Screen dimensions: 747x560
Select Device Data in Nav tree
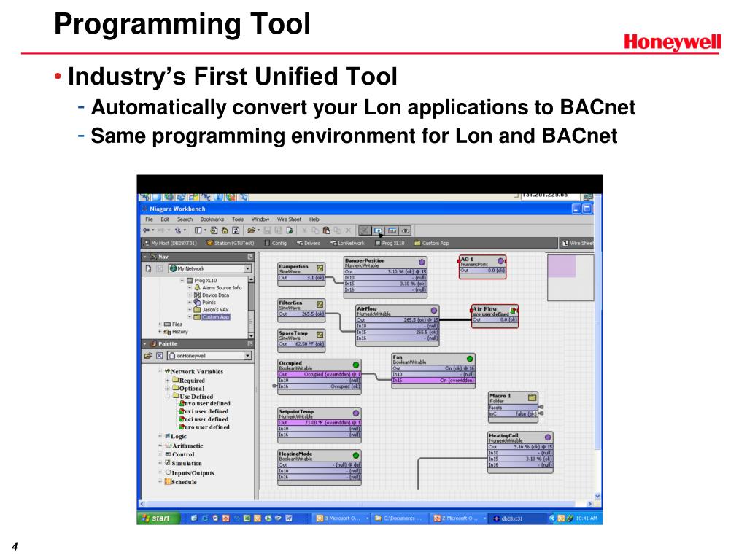pyautogui.click(x=211, y=295)
